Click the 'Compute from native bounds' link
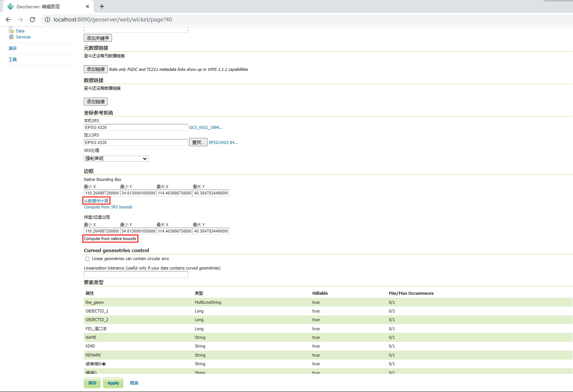 (x=110, y=239)
